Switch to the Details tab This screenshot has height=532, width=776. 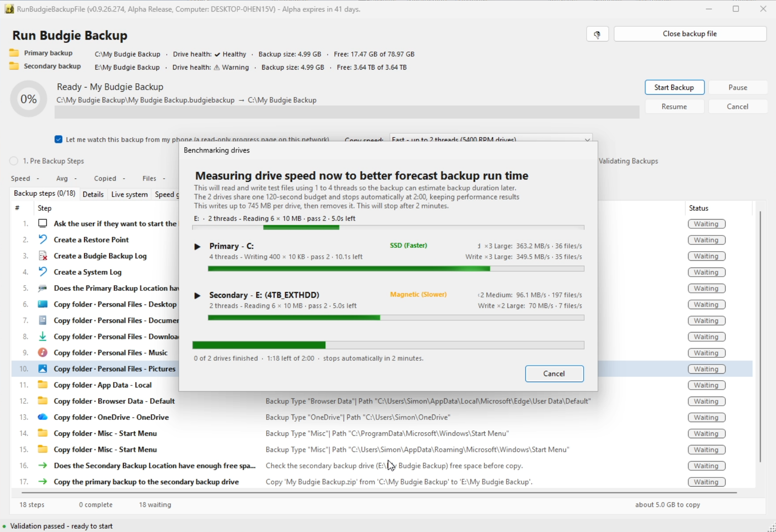(93, 194)
